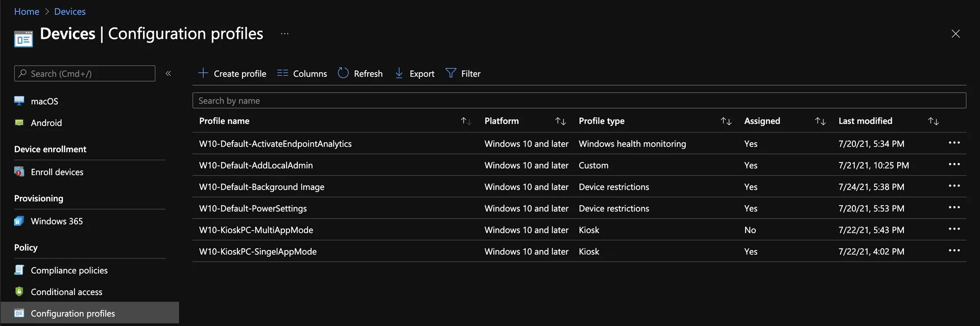Click the 7/21/21, 10:25 PM date cell
Viewport: 980px width, 326px height.
click(x=874, y=165)
